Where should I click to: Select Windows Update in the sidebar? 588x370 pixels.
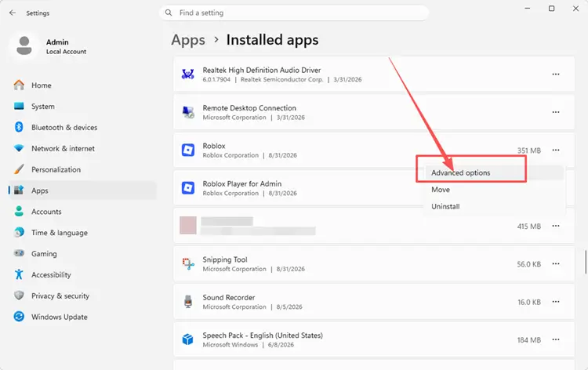click(x=82, y=317)
